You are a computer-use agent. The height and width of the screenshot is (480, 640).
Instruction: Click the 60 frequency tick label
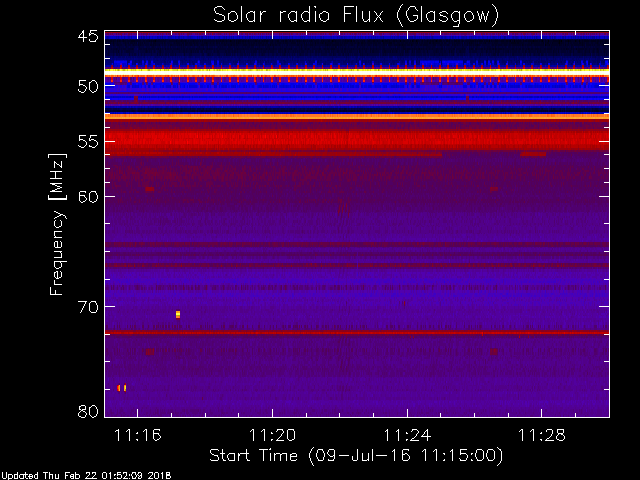(88, 197)
